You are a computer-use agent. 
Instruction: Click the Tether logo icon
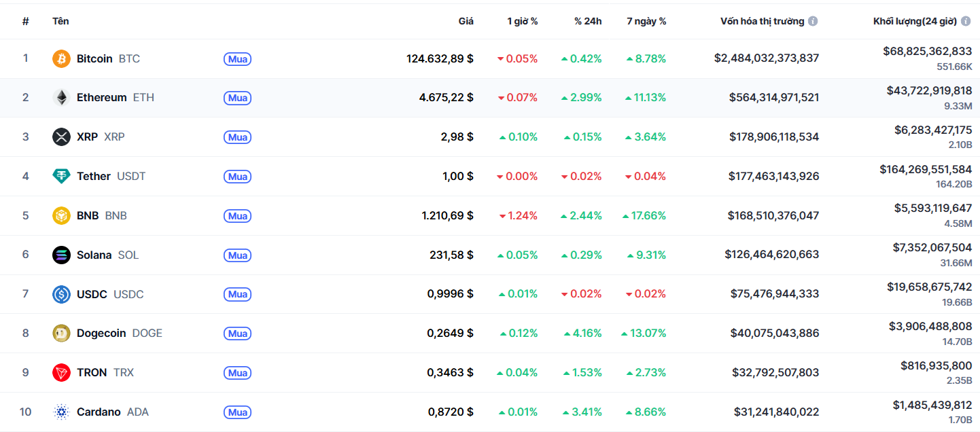[x=61, y=177]
